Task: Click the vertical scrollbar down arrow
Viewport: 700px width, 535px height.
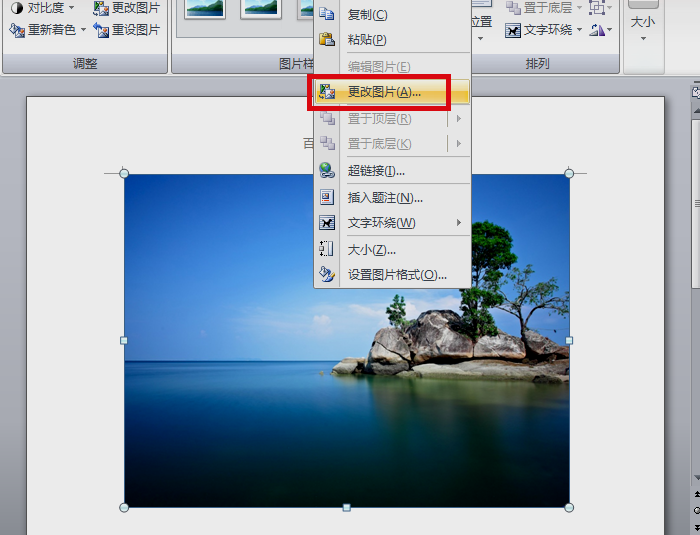Action: pos(696,478)
